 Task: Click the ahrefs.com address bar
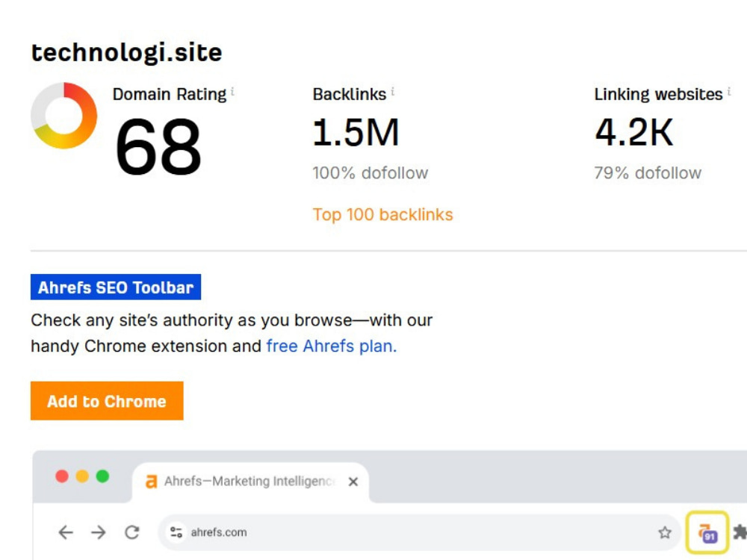point(419,532)
